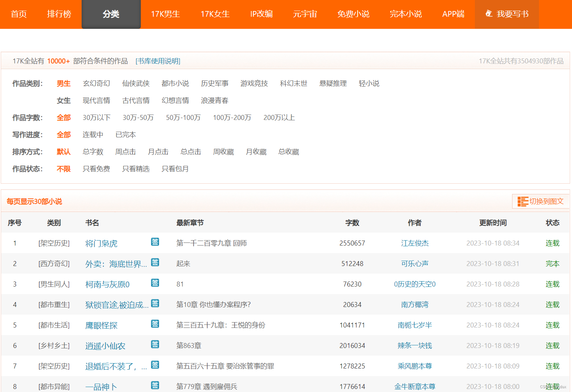Screen dimensions: 572x392
Task: Click the signed badge icon next to 将门枭虎
Action: (x=155, y=242)
